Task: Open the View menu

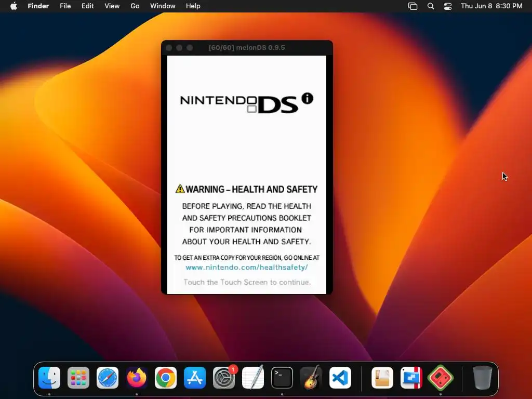Action: click(x=112, y=6)
